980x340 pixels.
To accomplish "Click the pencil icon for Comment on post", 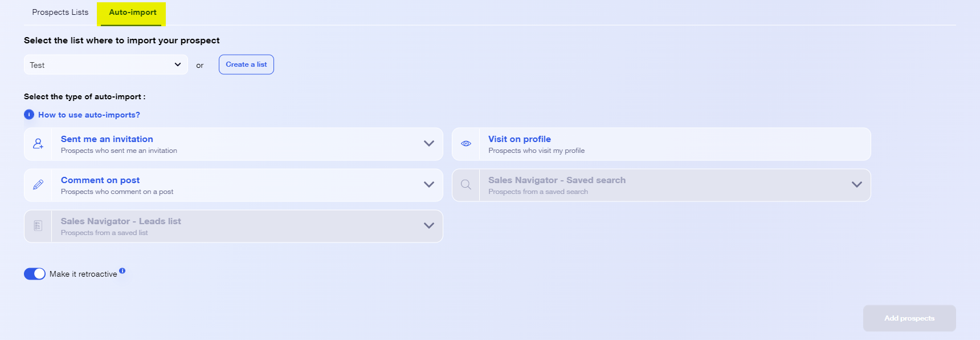I will (x=38, y=185).
